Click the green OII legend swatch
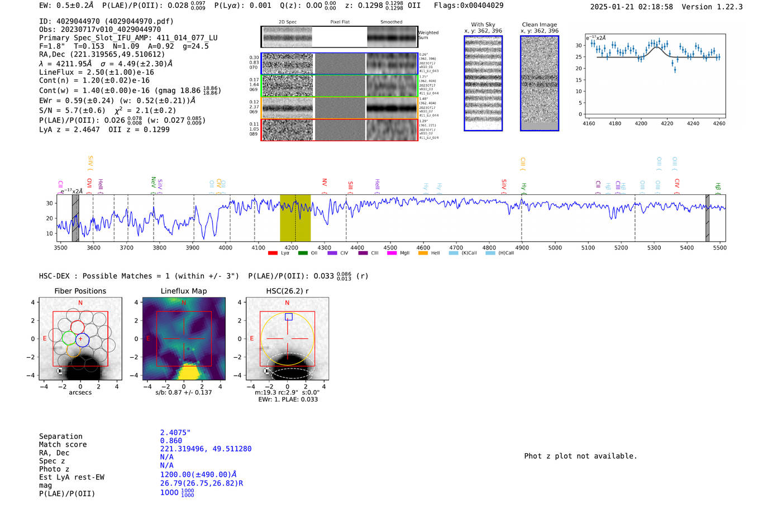Image resolution: width=782 pixels, height=532 pixels. (303, 253)
